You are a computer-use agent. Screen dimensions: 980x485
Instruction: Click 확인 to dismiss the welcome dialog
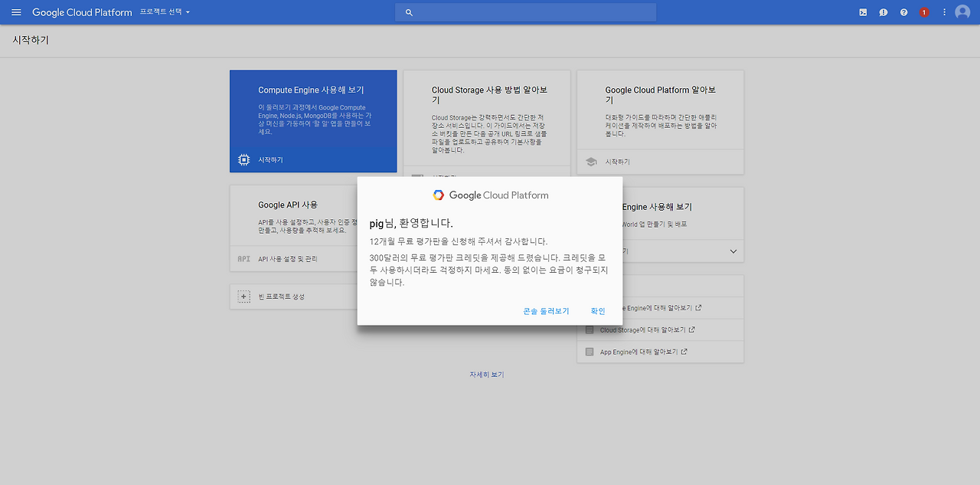[x=597, y=310]
